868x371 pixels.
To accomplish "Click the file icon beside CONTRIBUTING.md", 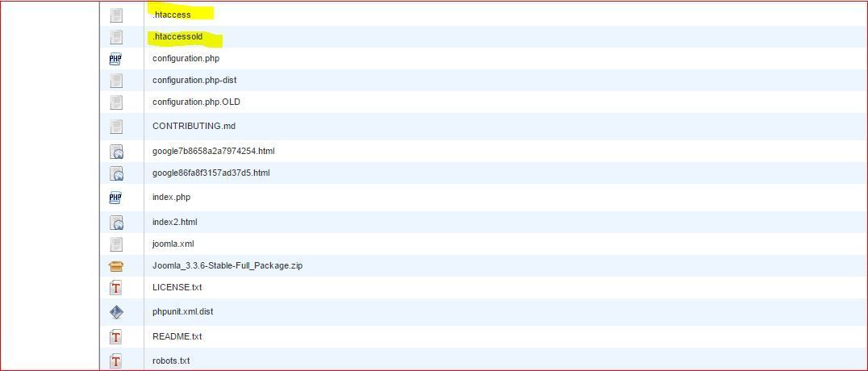I will 115,127.
